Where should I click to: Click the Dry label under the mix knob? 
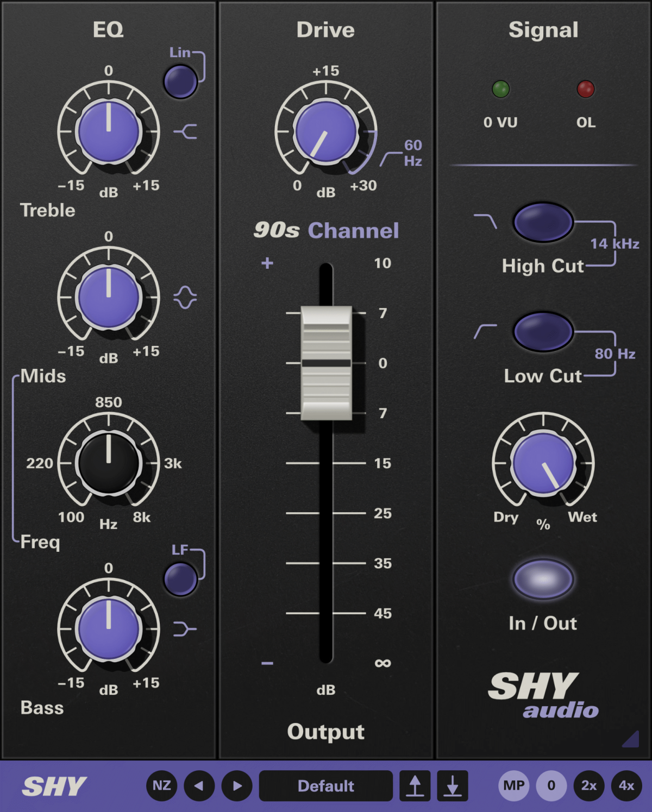506,517
